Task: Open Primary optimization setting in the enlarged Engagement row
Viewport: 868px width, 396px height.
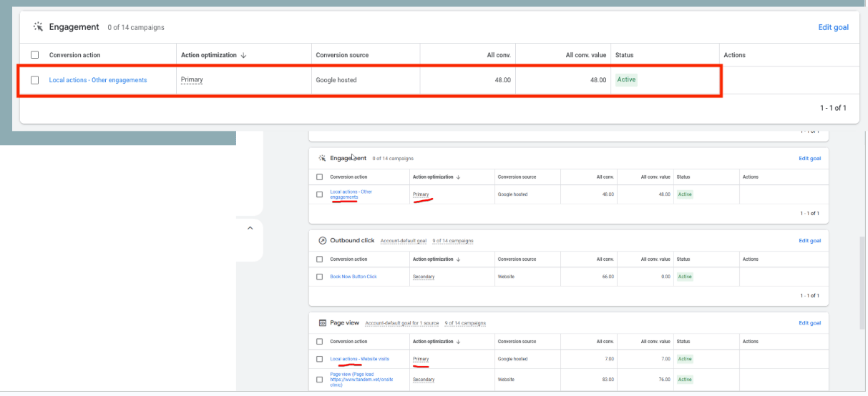Action: [192, 80]
